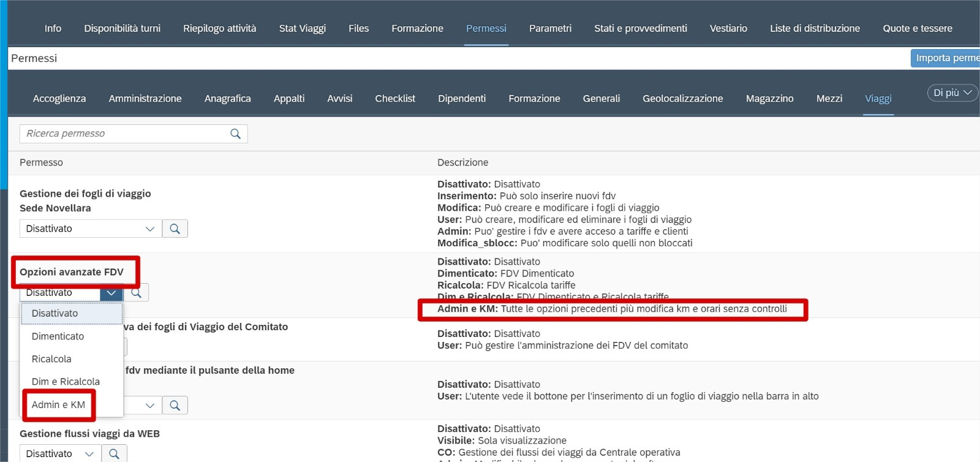Focus the Ricerca permesso search field
The image size is (980, 462).
click(x=123, y=134)
